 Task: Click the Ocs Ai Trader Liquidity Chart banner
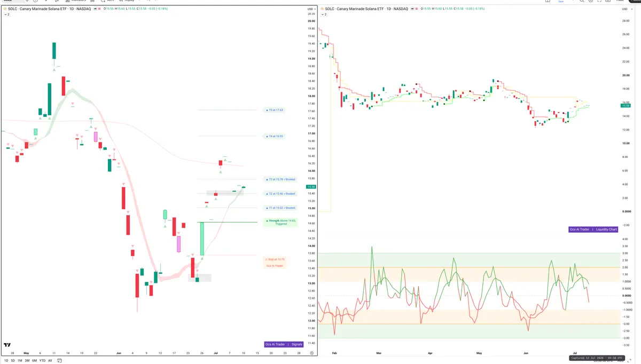[x=593, y=230]
